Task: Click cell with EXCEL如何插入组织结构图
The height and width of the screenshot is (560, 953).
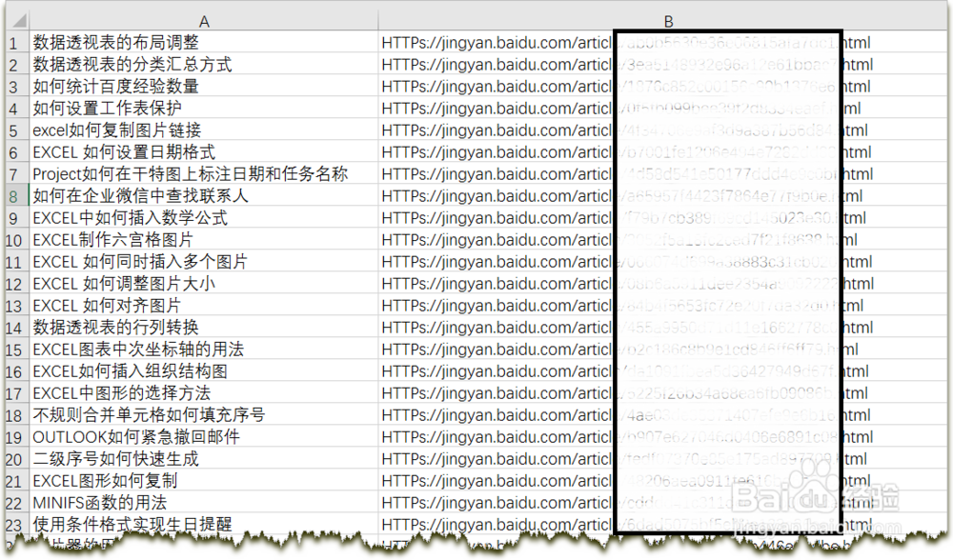Action: click(204, 370)
